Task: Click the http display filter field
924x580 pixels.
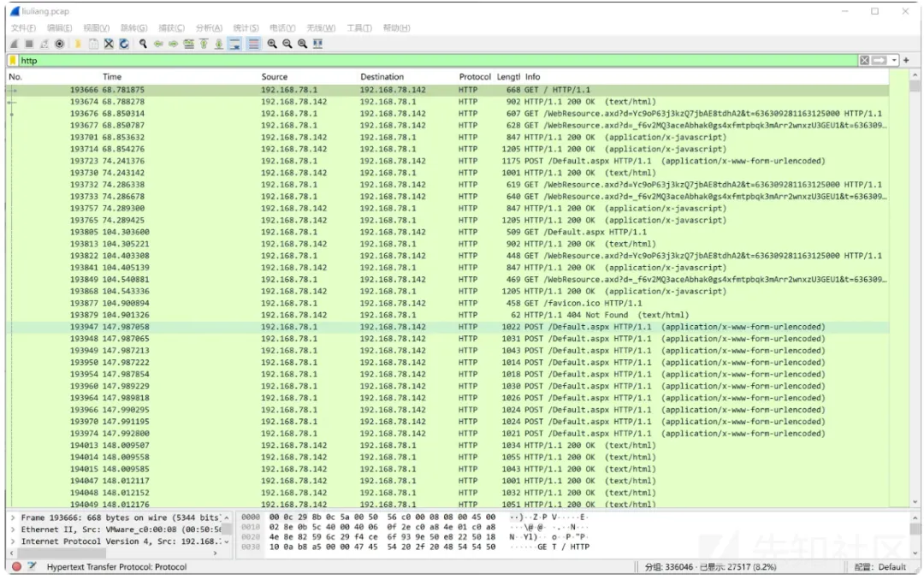Action: [x=428, y=61]
